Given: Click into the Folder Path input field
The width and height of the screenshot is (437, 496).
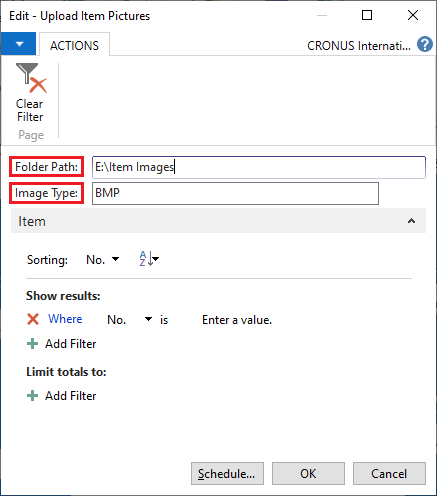Looking at the screenshot, I should pos(259,167).
